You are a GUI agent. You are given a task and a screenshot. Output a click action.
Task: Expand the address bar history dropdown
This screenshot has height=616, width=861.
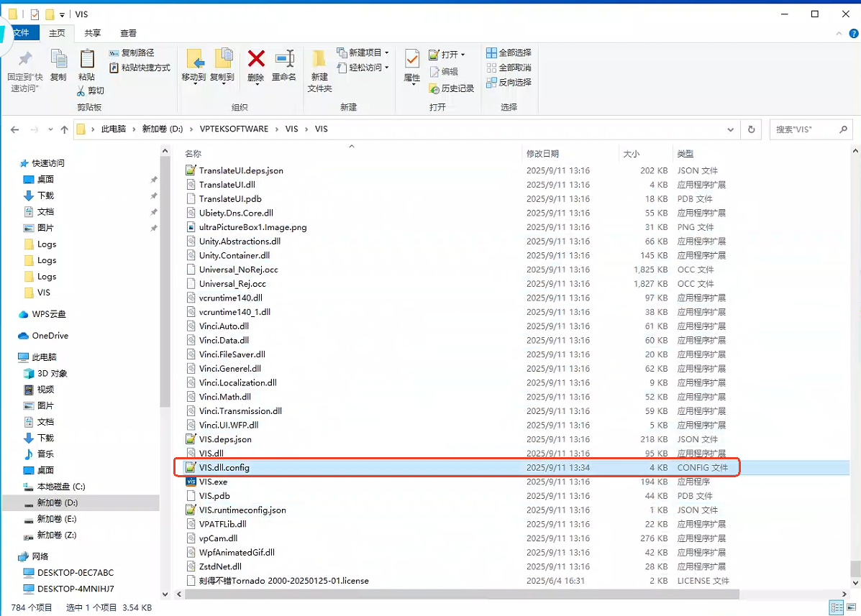pos(731,129)
